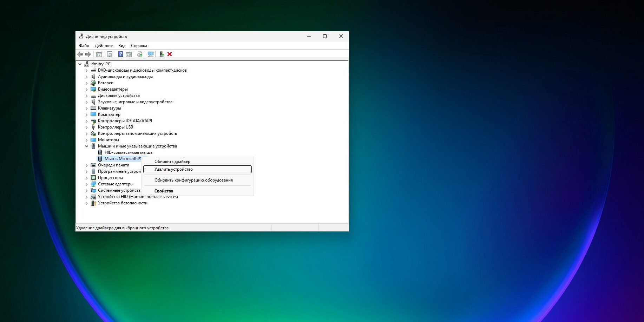This screenshot has width=644, height=322.
Task: Click the monitor with magnifier scan icon
Action: [151, 54]
